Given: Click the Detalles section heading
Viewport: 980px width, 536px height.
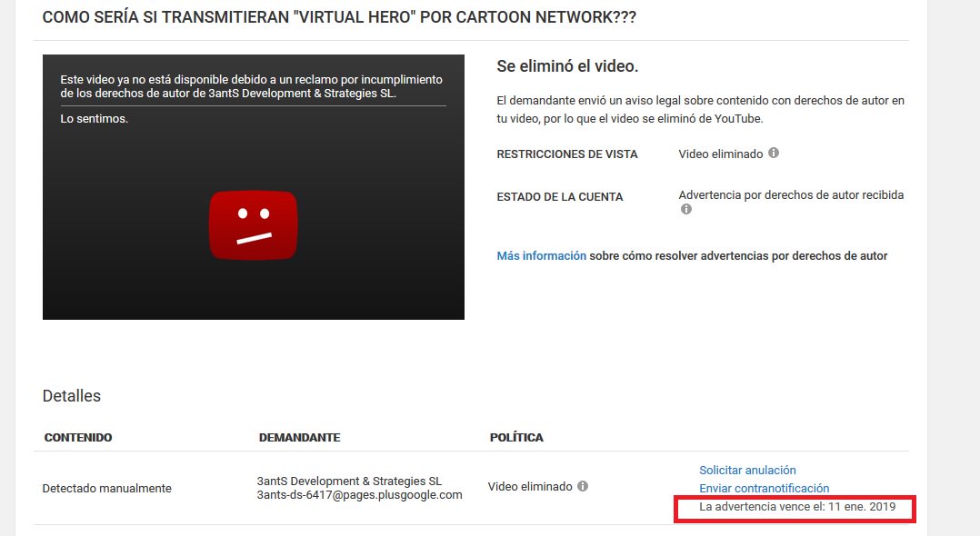Looking at the screenshot, I should click(x=71, y=396).
